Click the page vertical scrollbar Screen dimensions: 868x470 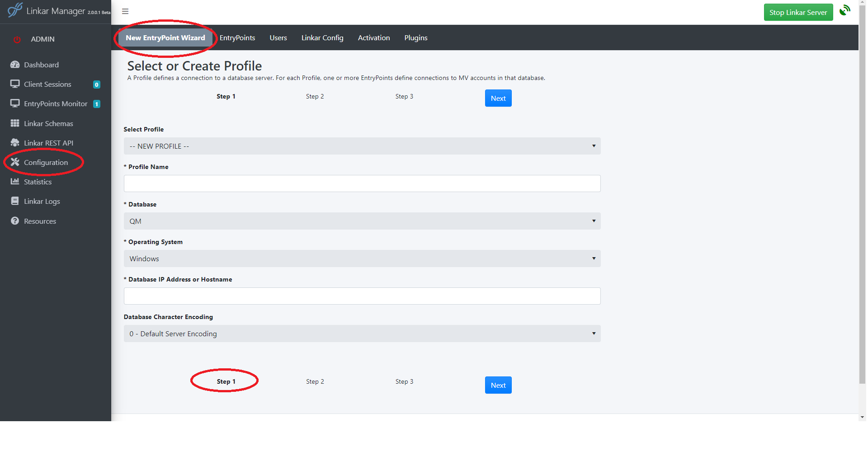point(862,194)
